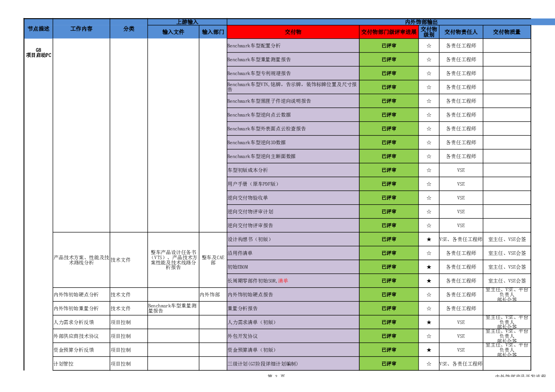Click the hollow star for Benchmark车型配置分析
The width and height of the screenshot is (555, 392).
point(429,46)
